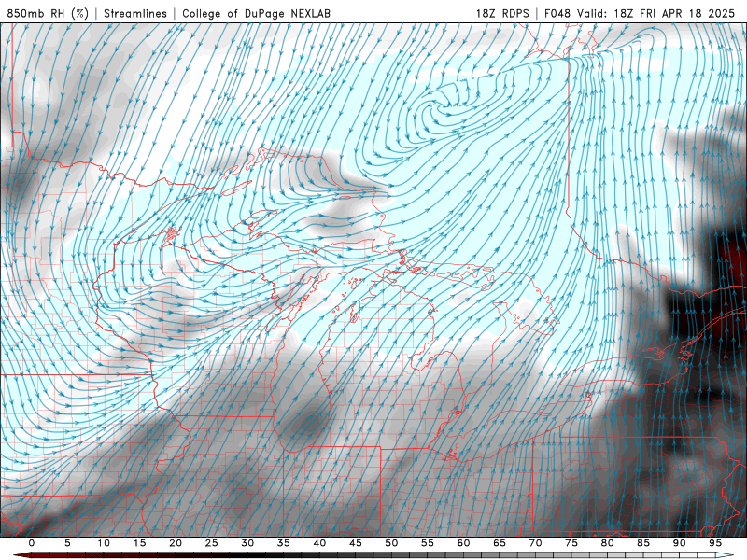
Task: Click the "40" legend number
Action: tap(319, 543)
